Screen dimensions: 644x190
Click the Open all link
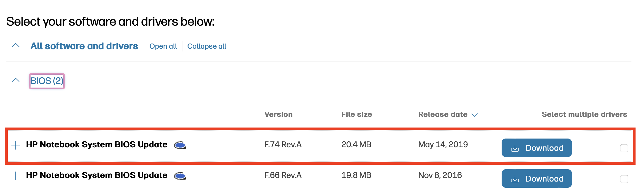click(x=163, y=46)
